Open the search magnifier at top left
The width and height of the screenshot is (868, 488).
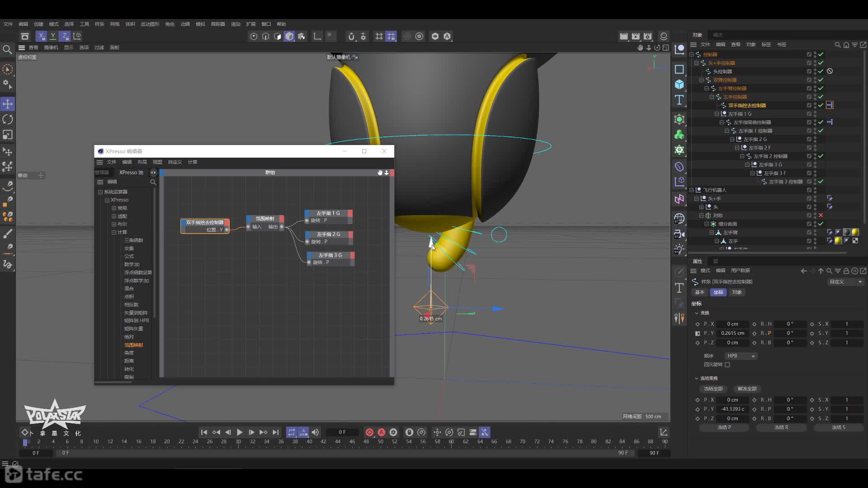tap(7, 49)
